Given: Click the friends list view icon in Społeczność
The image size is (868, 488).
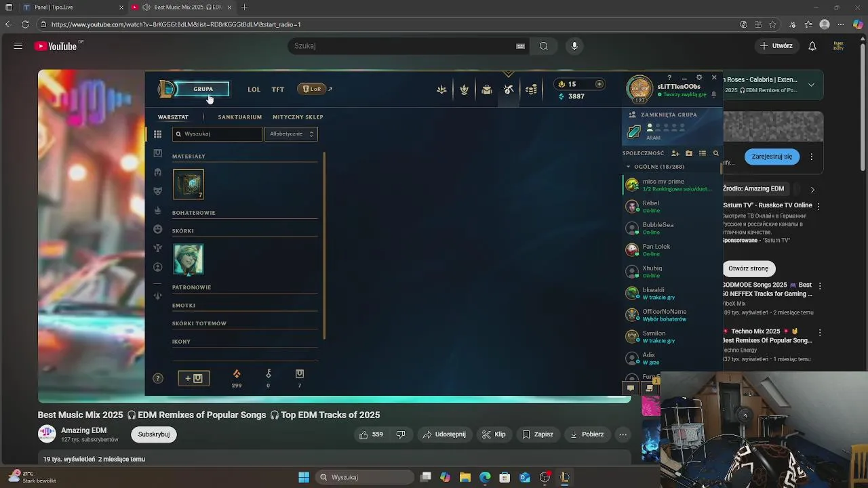Looking at the screenshot, I should pyautogui.click(x=703, y=153).
